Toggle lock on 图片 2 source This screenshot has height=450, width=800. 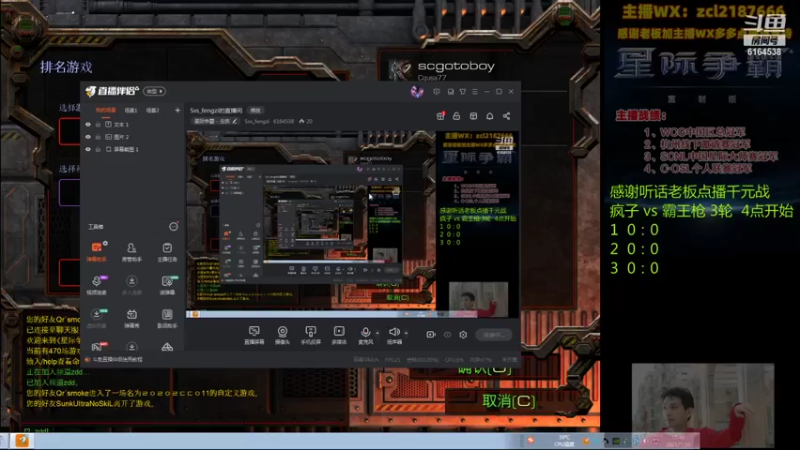point(98,137)
